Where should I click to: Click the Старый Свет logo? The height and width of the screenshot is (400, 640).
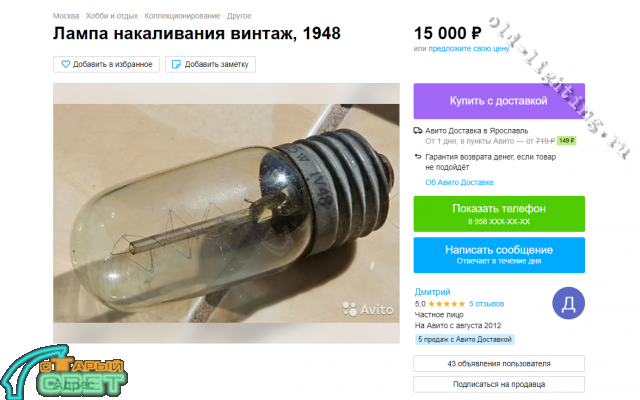(63, 373)
